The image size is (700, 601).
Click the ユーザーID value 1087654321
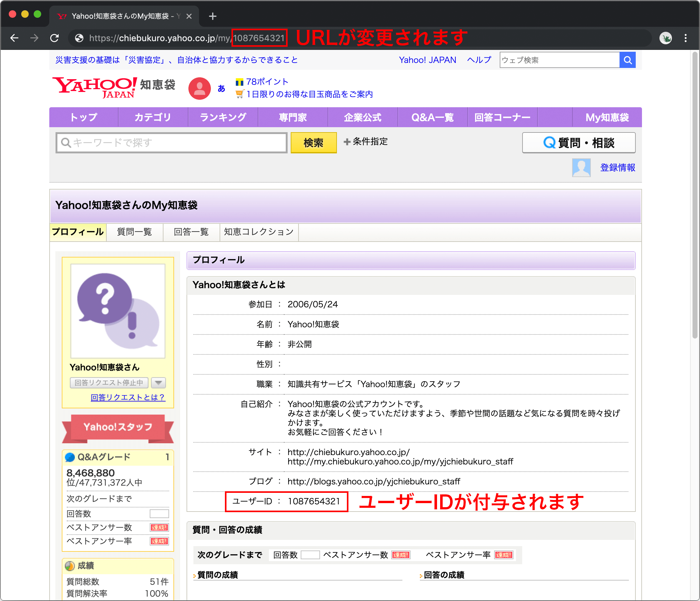[x=314, y=501]
